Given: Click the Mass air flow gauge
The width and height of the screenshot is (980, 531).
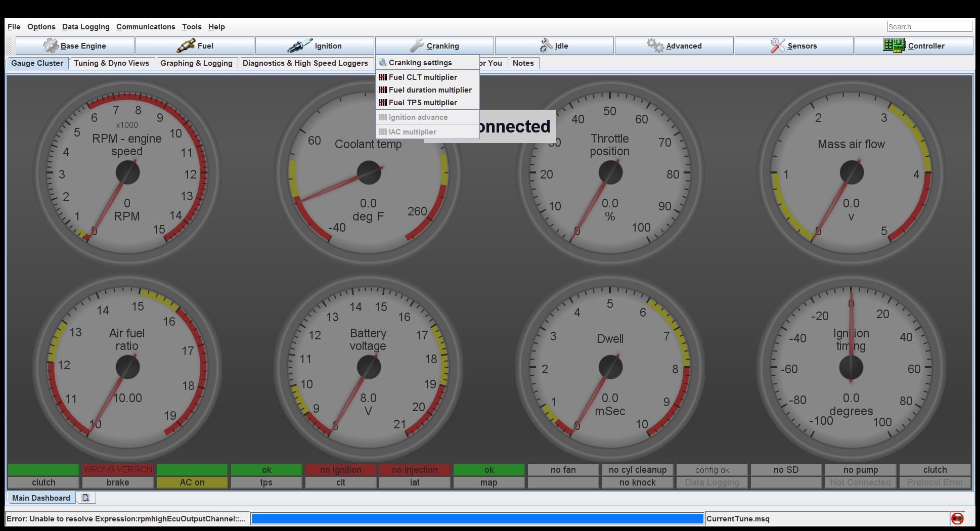Looking at the screenshot, I should (852, 172).
